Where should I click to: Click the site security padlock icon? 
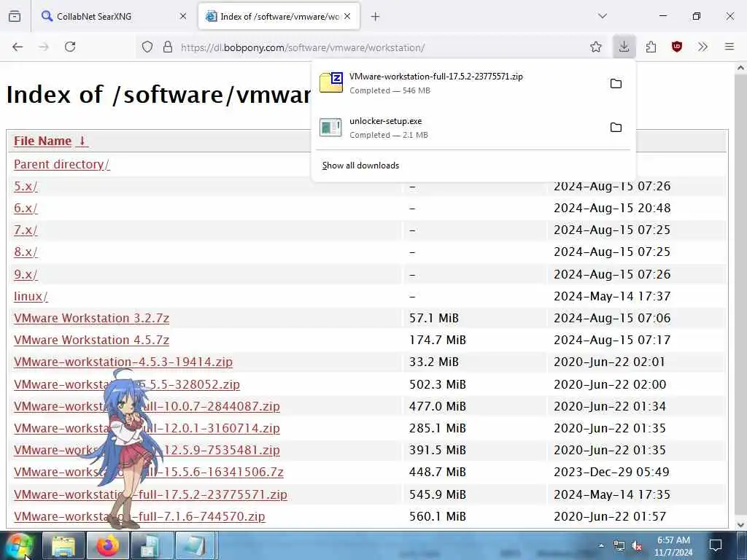tap(167, 47)
